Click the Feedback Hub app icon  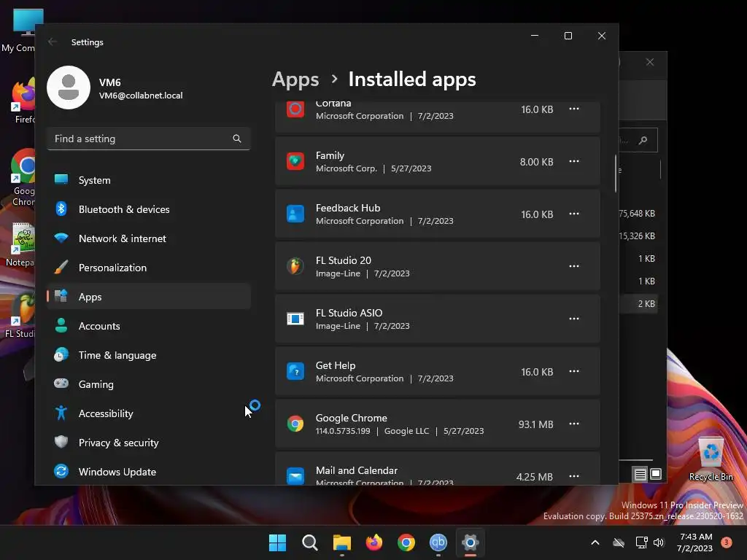point(295,214)
